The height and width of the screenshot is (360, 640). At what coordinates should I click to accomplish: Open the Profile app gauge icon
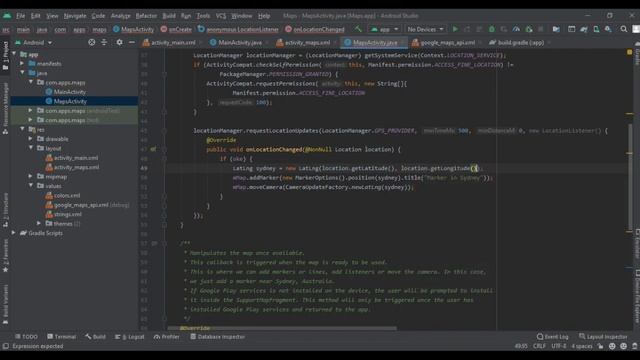tap(516, 29)
